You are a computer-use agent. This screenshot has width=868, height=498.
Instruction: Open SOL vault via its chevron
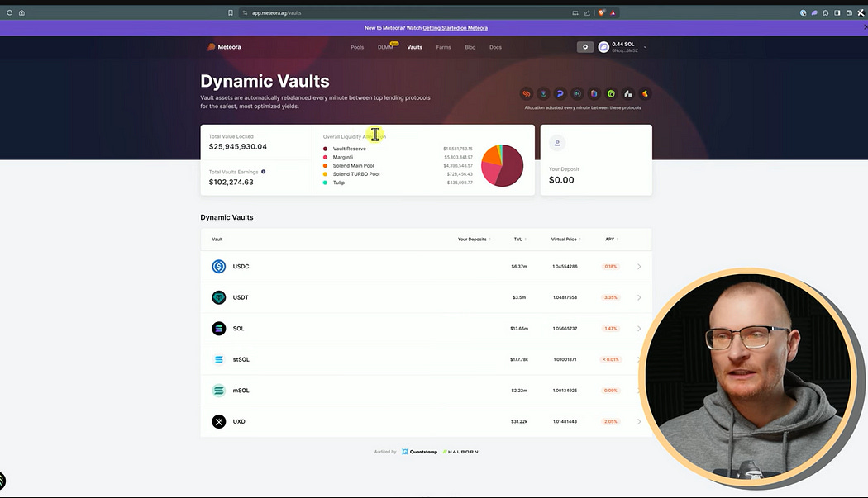click(639, 328)
